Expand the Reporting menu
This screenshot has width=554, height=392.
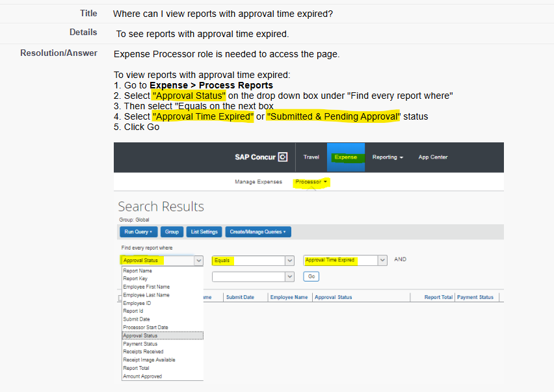click(x=388, y=157)
